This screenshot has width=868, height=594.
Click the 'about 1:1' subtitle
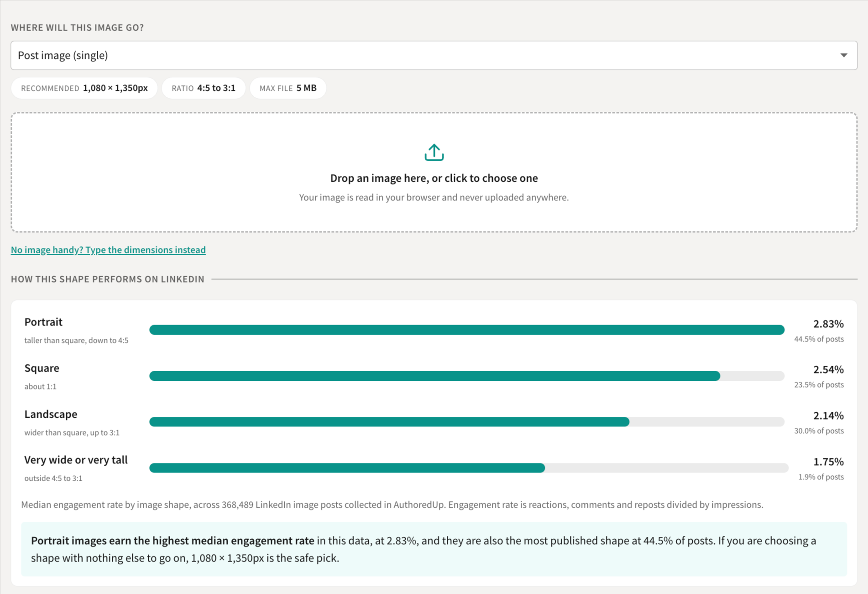pyautogui.click(x=40, y=386)
